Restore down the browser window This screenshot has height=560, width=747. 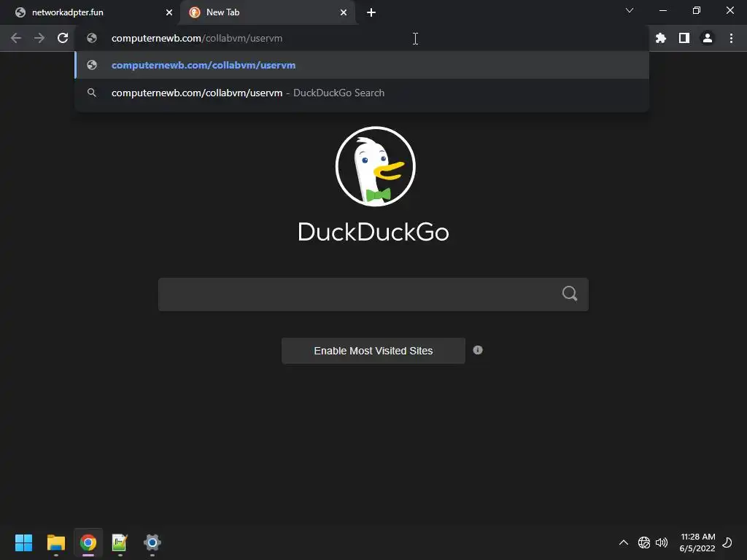click(697, 10)
